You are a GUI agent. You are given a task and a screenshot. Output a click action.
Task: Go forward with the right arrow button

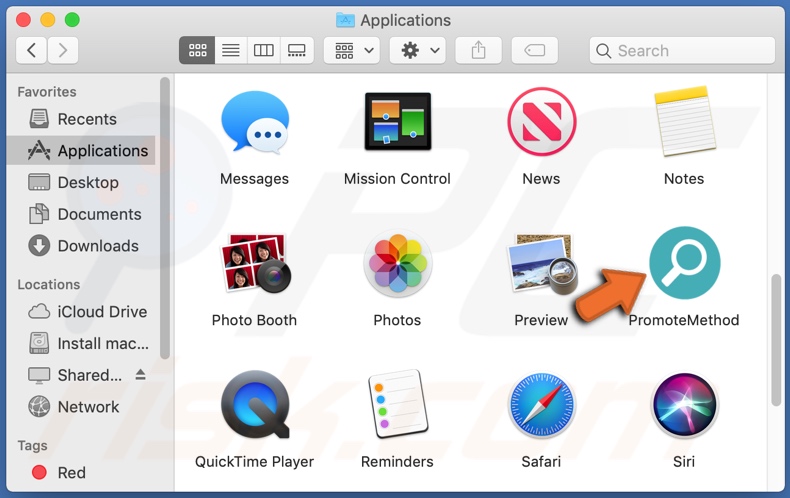(x=63, y=50)
